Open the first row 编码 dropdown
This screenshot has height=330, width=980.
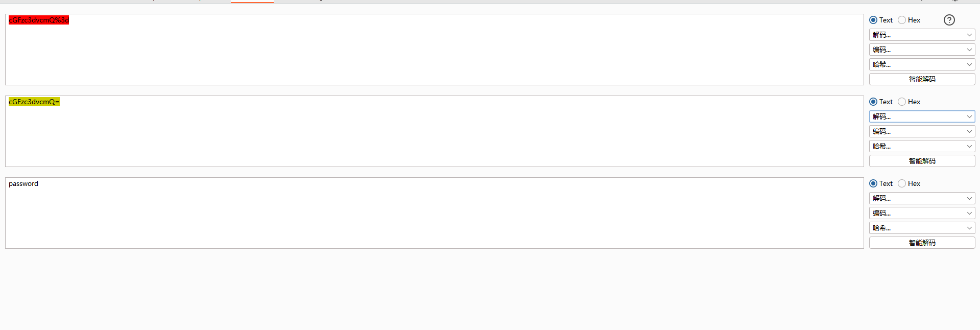922,50
